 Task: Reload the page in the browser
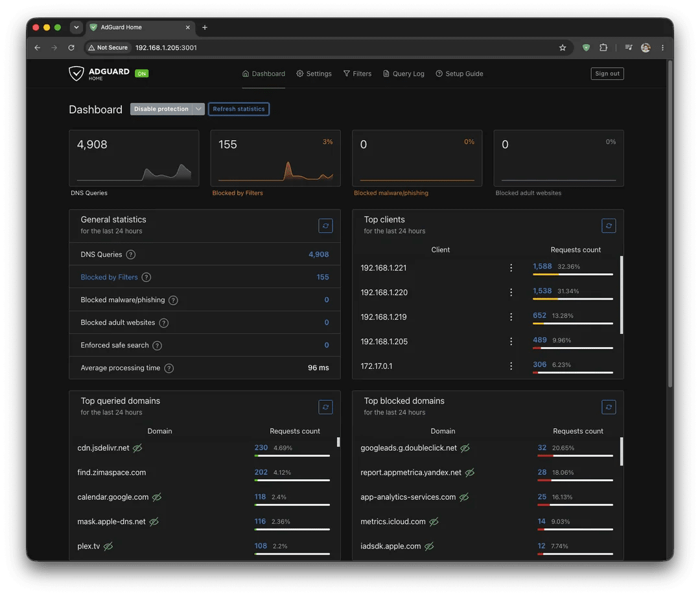[71, 48]
